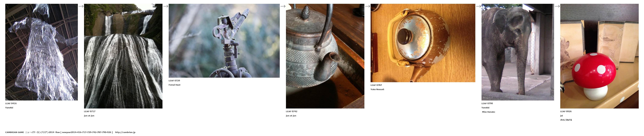
Task: Open the plastic wrap figure photo
Action: [x=42, y=52]
